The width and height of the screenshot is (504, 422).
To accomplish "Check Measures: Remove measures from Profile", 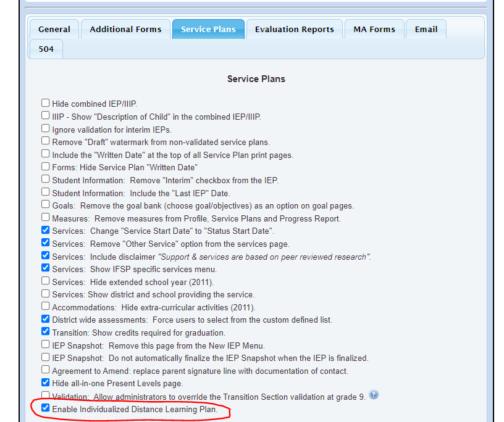I will click(x=45, y=217).
